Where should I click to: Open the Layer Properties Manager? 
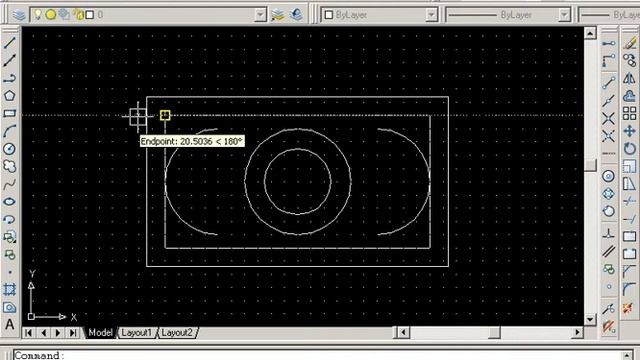click(19, 15)
